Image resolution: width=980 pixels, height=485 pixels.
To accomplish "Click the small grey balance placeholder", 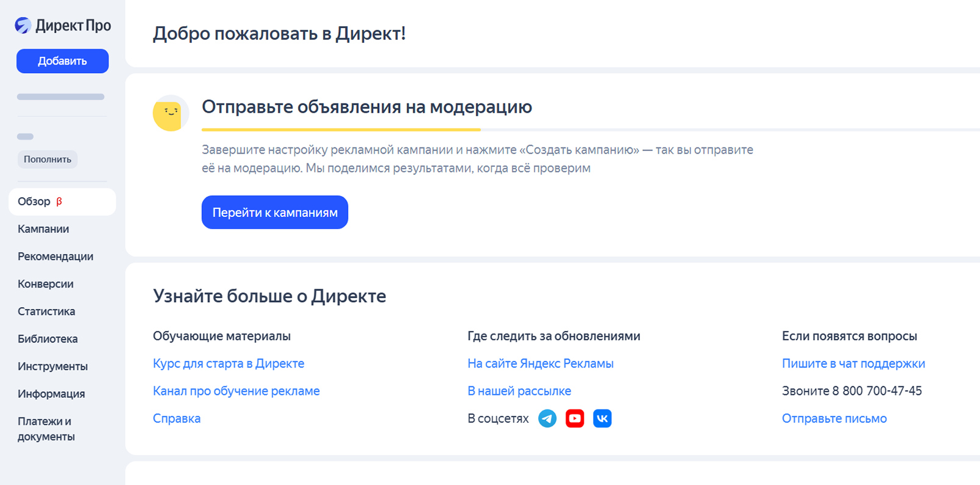I will coord(25,136).
